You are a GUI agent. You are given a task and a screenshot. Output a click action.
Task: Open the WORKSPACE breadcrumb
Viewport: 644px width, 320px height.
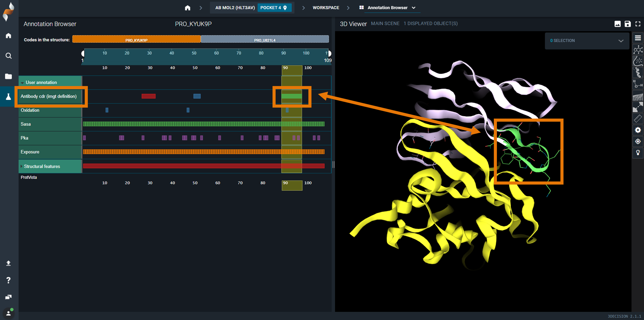tap(326, 8)
